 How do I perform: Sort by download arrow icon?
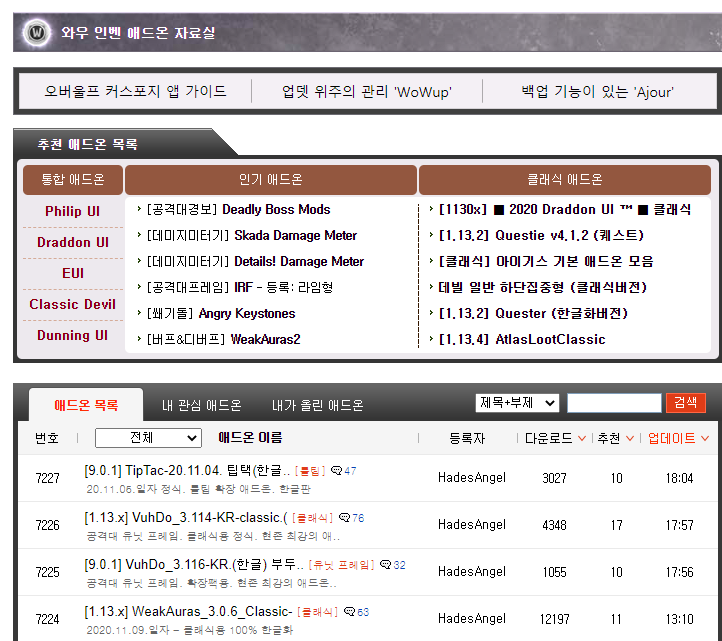[x=582, y=438]
